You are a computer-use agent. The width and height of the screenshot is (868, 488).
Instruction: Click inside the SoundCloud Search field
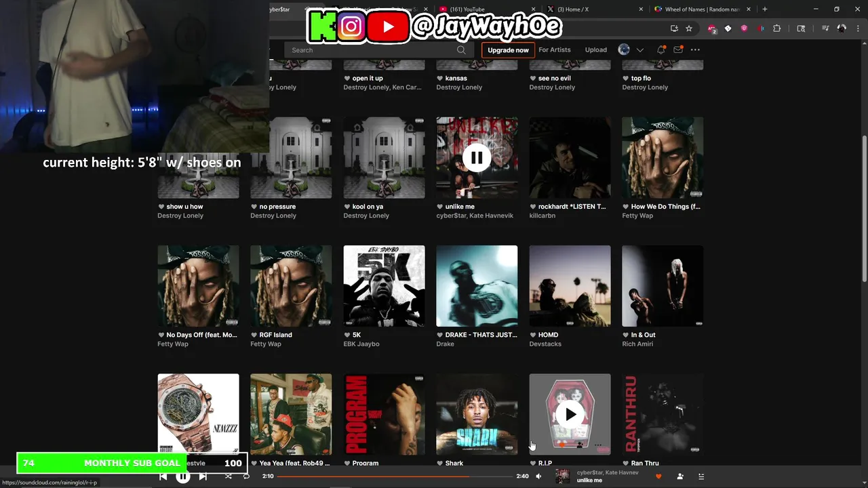coord(378,49)
